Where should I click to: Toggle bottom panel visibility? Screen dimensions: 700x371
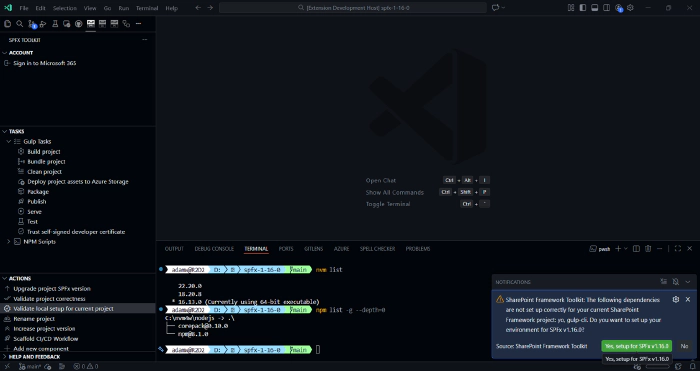(595, 8)
